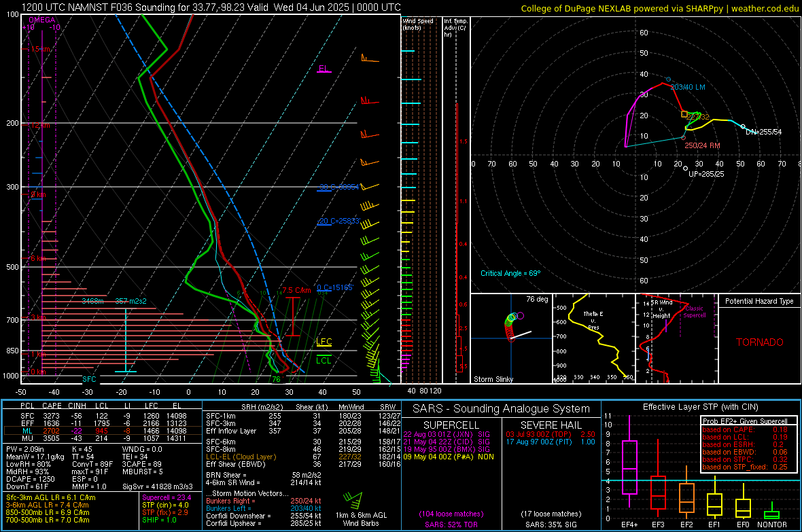Click the yellow 'LFC' marker on skew-T

click(324, 342)
